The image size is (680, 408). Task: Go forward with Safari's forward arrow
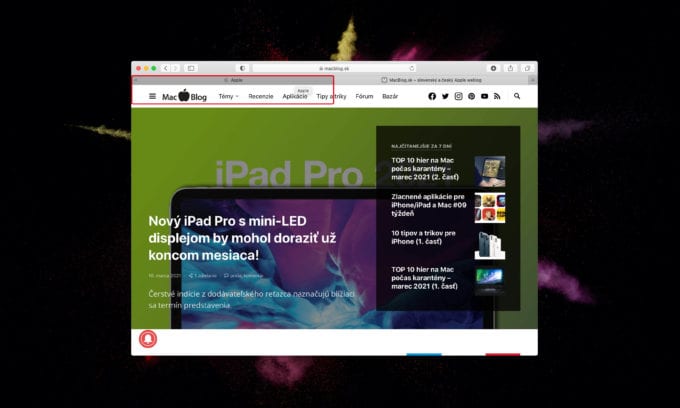175,69
